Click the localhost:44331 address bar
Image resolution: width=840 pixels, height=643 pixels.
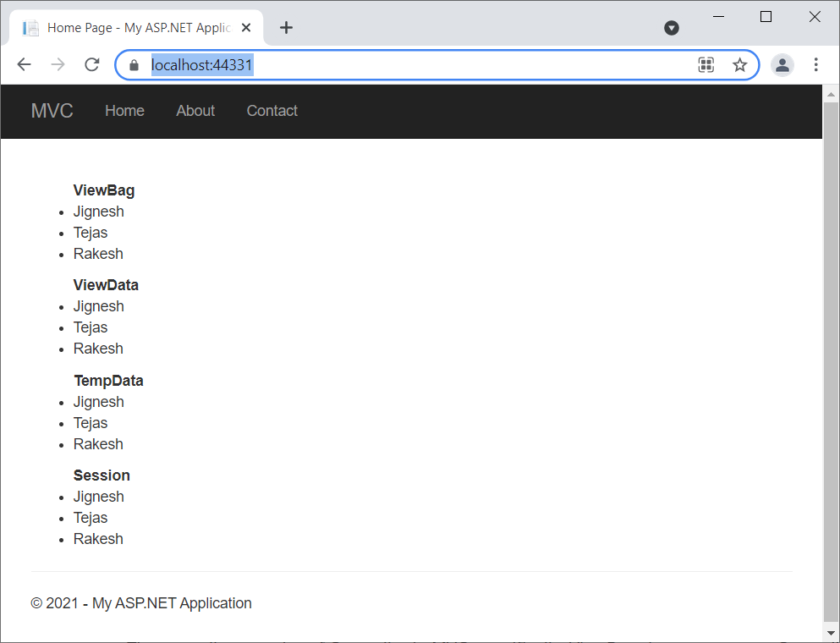tap(437, 65)
